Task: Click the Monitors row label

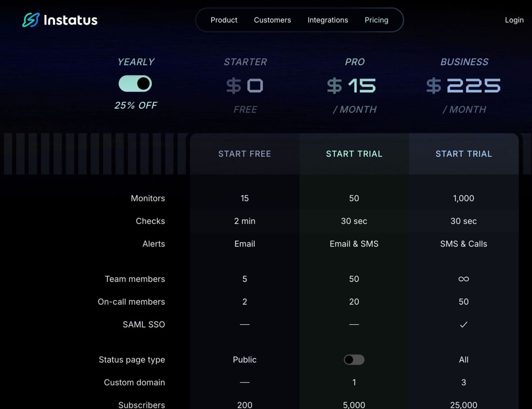Action: coord(147,198)
